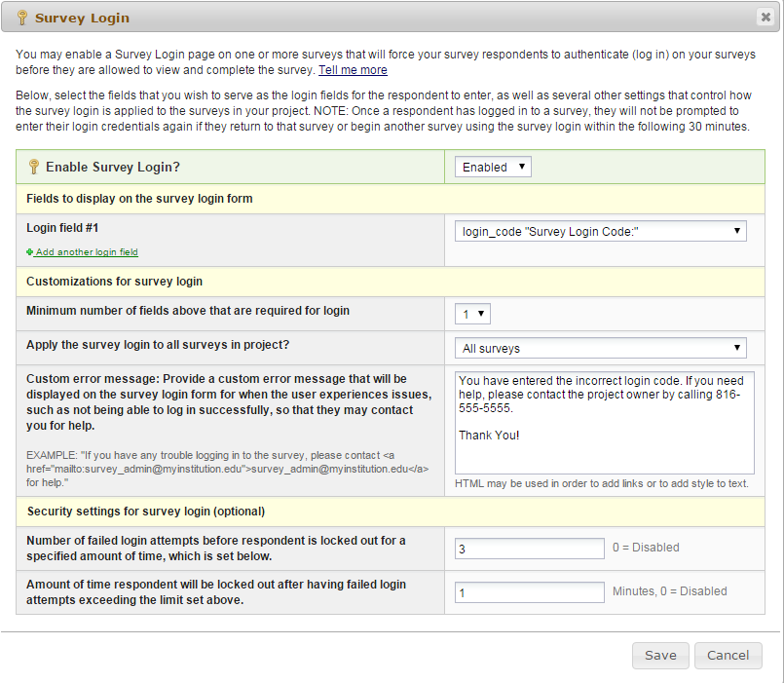This screenshot has height=683, width=784.
Task: Expand the All surveys dropdown
Action: click(600, 348)
